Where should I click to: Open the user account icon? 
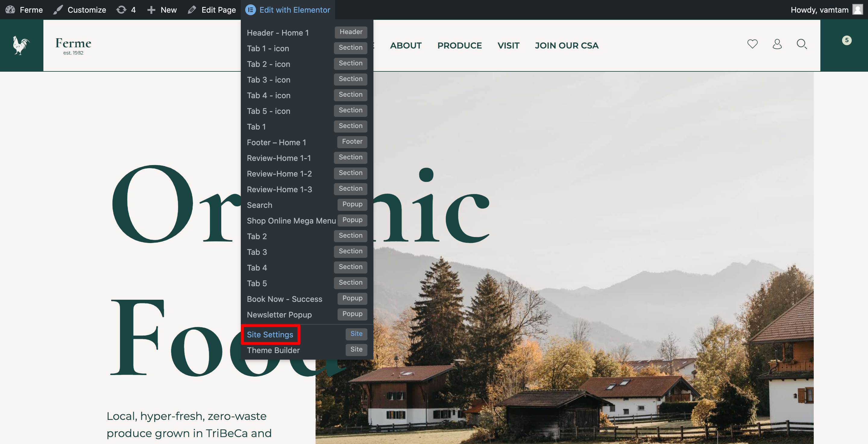(x=777, y=44)
